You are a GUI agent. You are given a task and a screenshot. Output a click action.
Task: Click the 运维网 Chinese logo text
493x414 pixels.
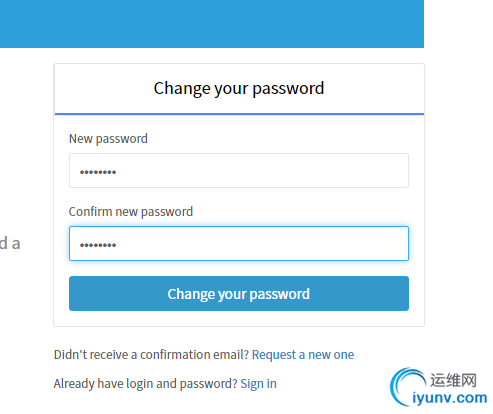(x=453, y=380)
